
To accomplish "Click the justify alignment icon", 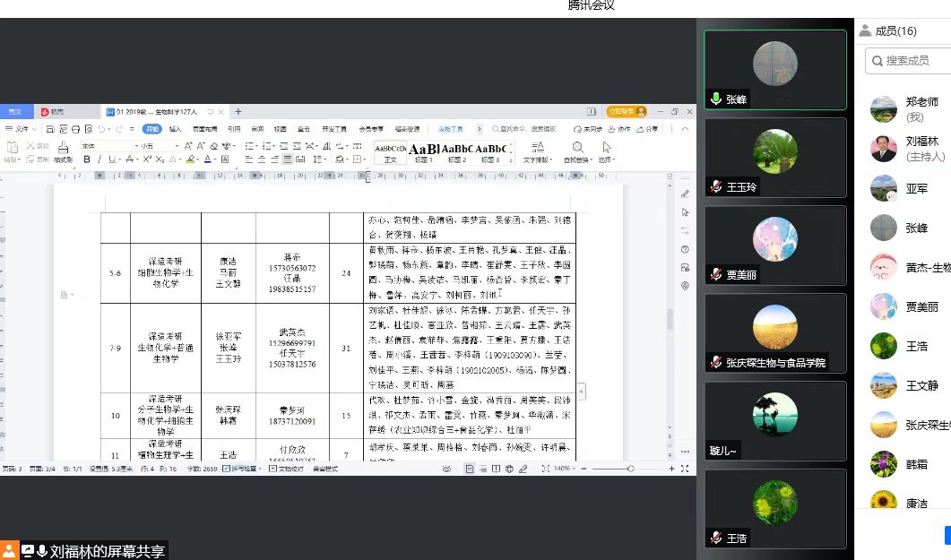I will (x=288, y=159).
